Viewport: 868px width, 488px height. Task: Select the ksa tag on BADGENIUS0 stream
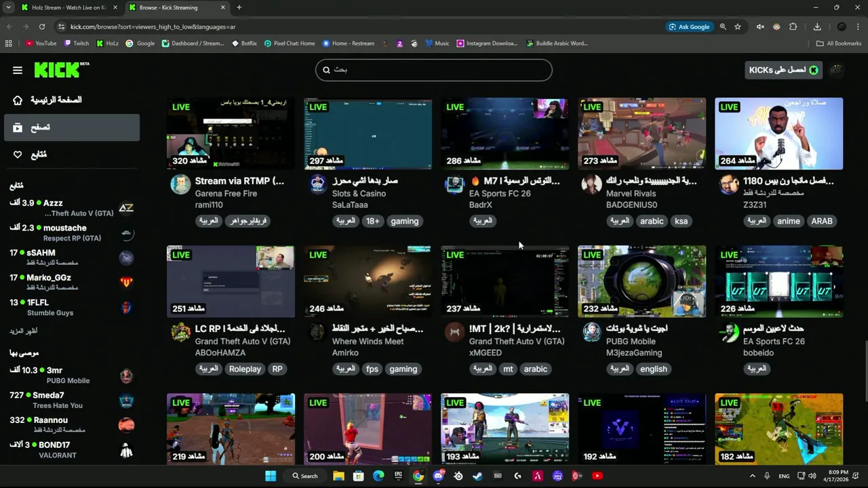681,221
